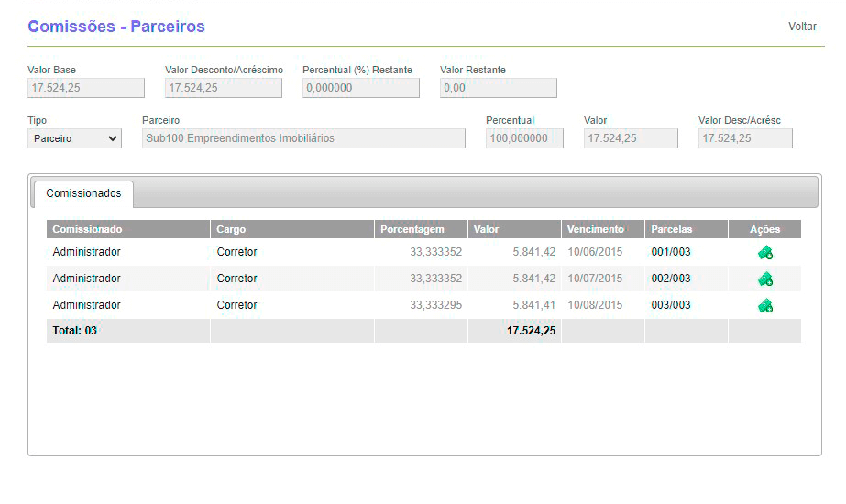846x504 pixels.
Task: Click the green action icon for installment 001/003
Action: pyautogui.click(x=764, y=252)
